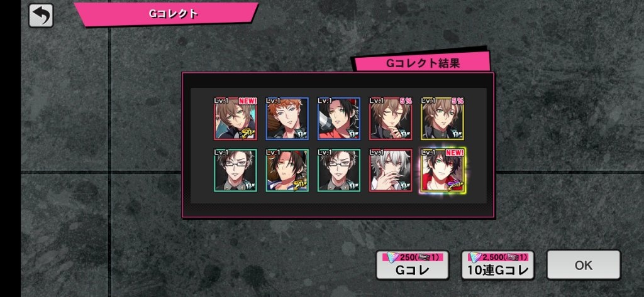Select the NEW brown-haired card with red border
The height and width of the screenshot is (297, 644).
click(235, 119)
